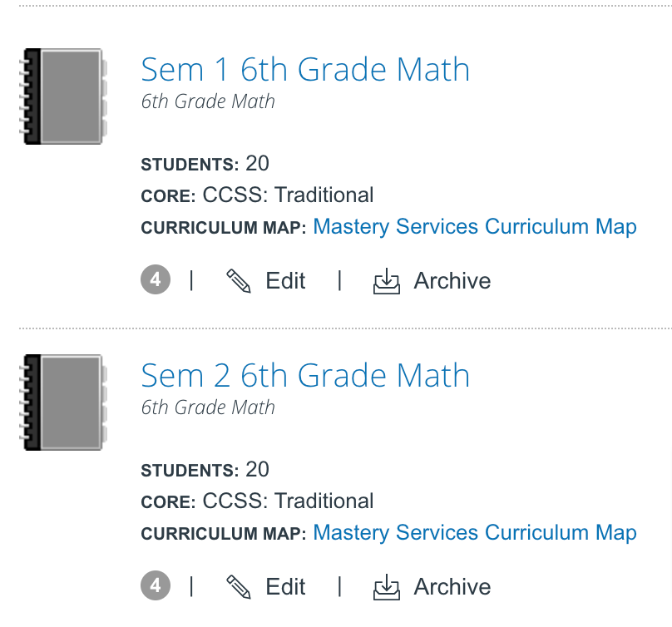Click the pencil icon for Sem 2 class
The height and width of the screenshot is (627, 672).
(239, 587)
